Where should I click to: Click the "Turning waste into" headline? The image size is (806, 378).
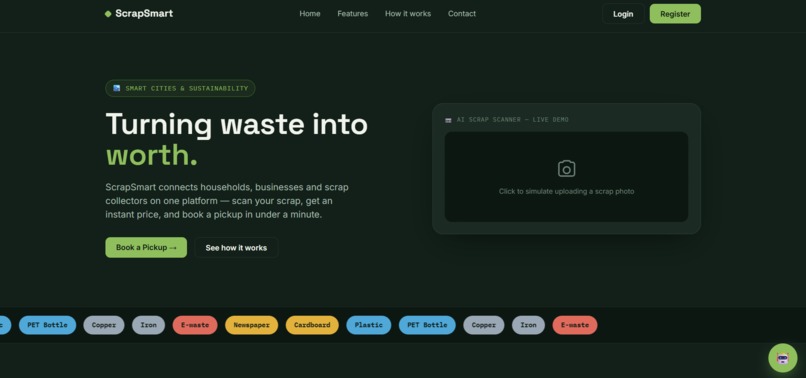point(236,124)
